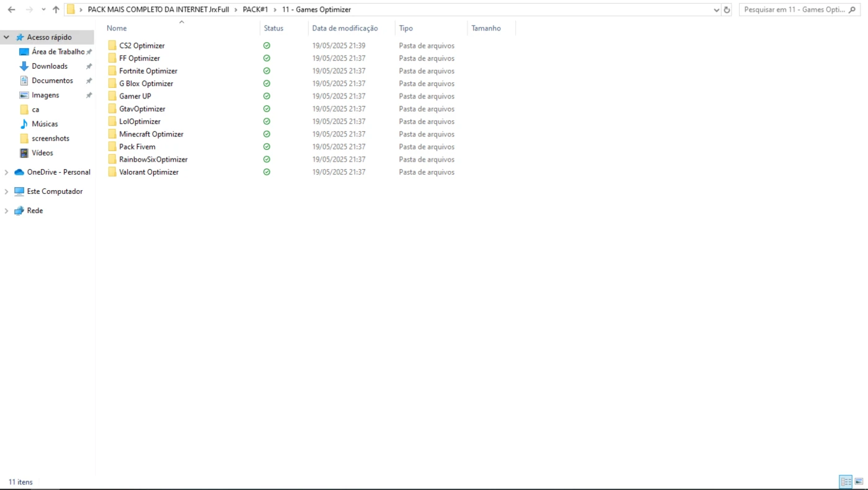Sort by Tamanho column header
Image resolution: width=868 pixels, height=490 pixels.
pyautogui.click(x=486, y=28)
